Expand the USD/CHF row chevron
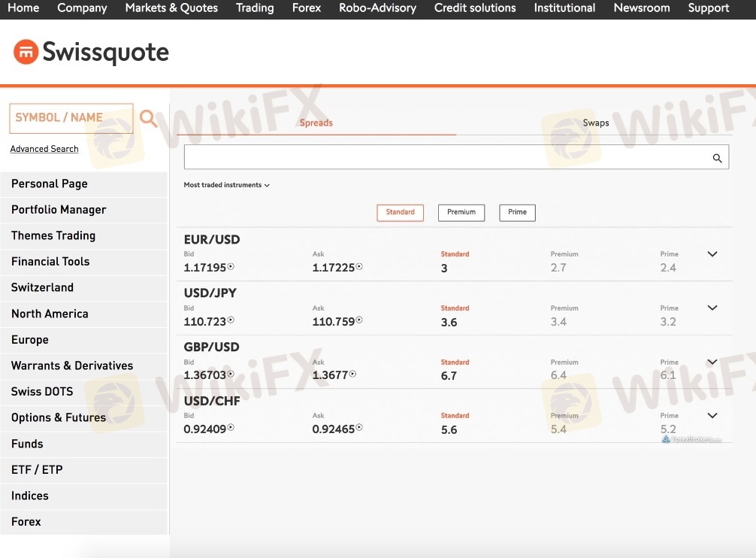This screenshot has height=558, width=756. coord(712,416)
